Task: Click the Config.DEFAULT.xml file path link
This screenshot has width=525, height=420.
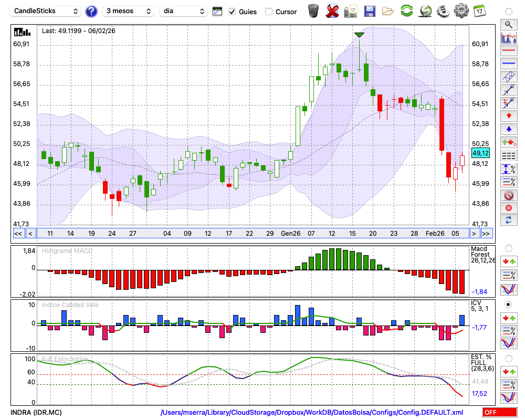Action: pyautogui.click(x=312, y=413)
